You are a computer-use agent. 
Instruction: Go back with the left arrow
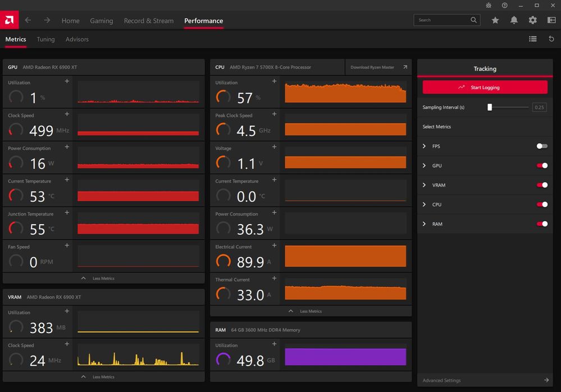point(28,20)
